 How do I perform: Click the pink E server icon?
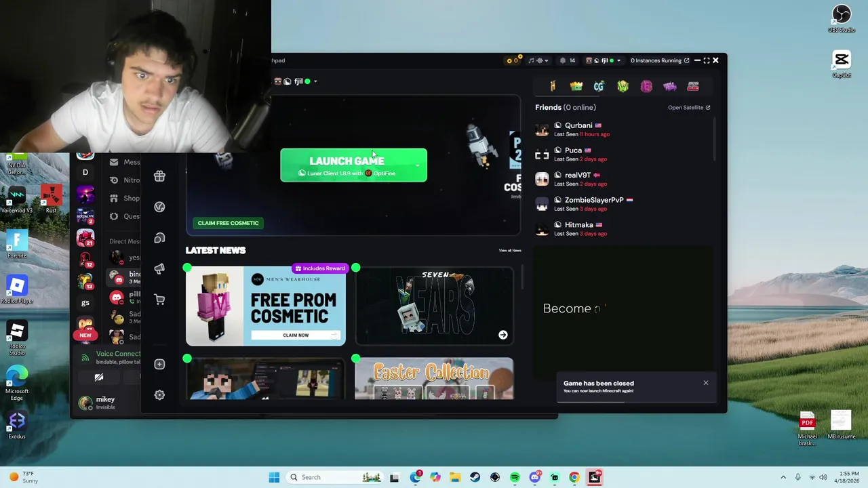point(646,86)
